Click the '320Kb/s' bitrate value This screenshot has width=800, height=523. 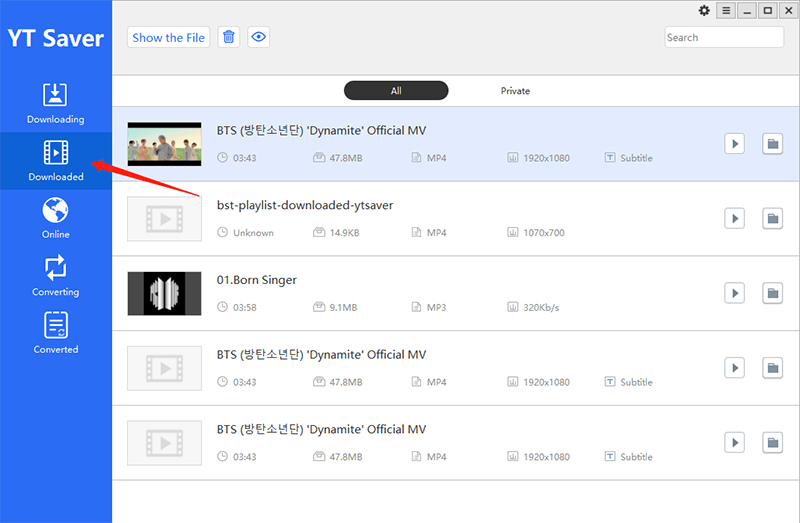tap(541, 307)
